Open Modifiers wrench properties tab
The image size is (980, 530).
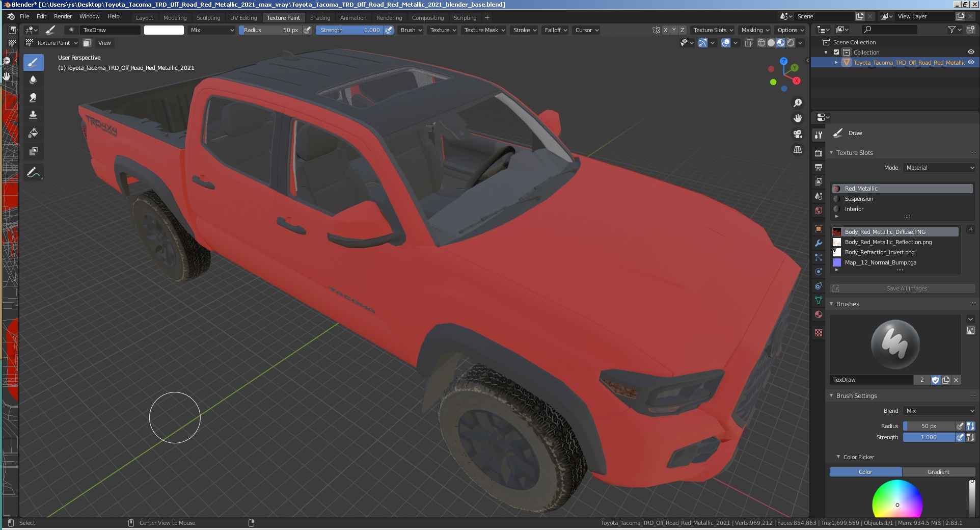click(819, 243)
